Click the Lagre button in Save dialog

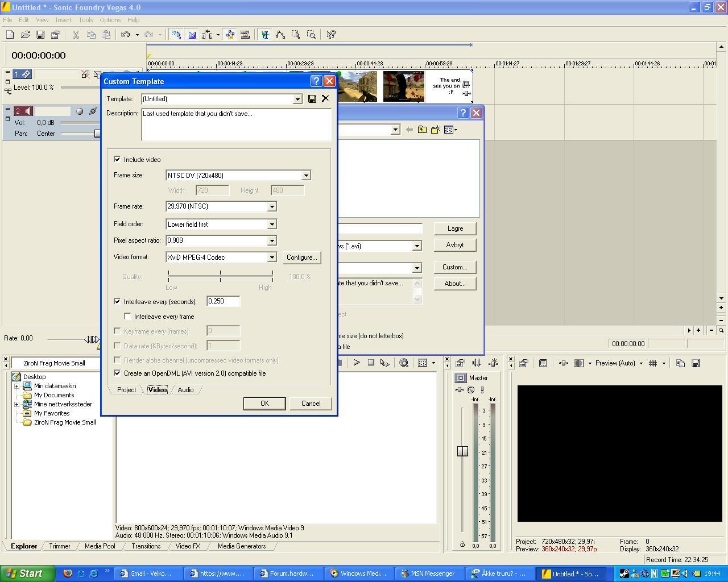pos(455,228)
